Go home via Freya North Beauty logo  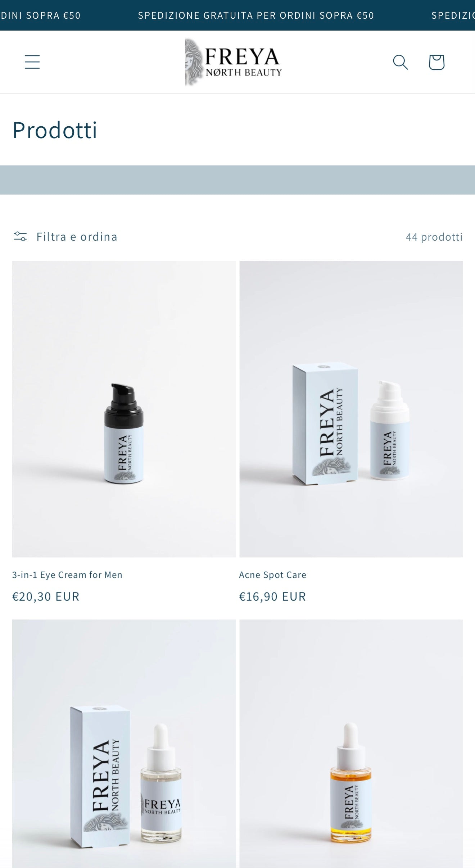tap(234, 62)
